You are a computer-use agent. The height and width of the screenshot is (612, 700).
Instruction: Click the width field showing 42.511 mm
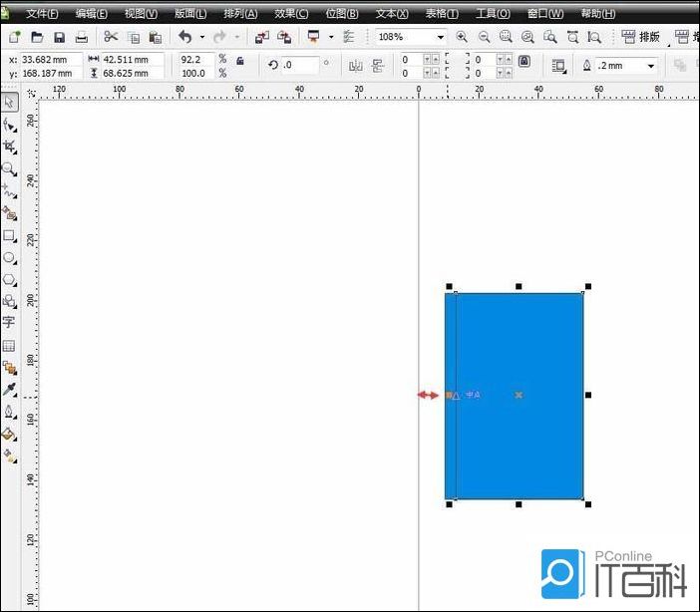click(x=133, y=60)
